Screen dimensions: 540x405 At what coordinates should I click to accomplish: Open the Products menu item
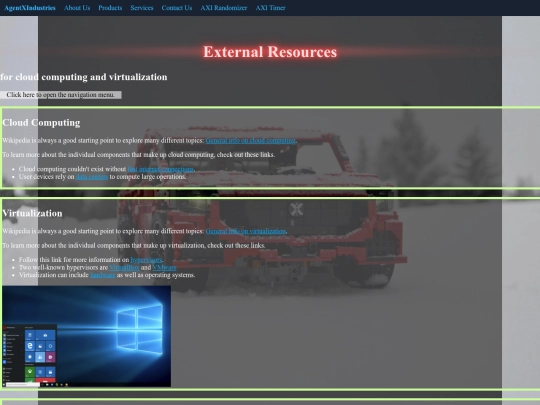pyautogui.click(x=110, y=8)
